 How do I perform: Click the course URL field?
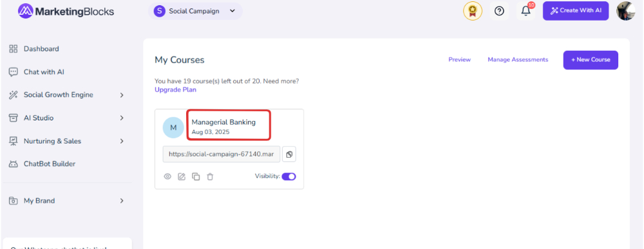point(222,154)
